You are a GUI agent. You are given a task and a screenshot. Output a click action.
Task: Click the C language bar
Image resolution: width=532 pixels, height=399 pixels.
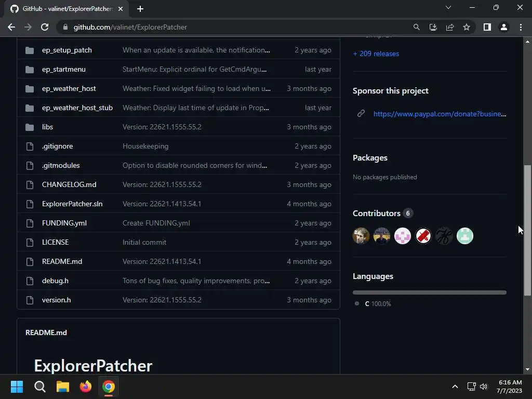click(x=430, y=292)
